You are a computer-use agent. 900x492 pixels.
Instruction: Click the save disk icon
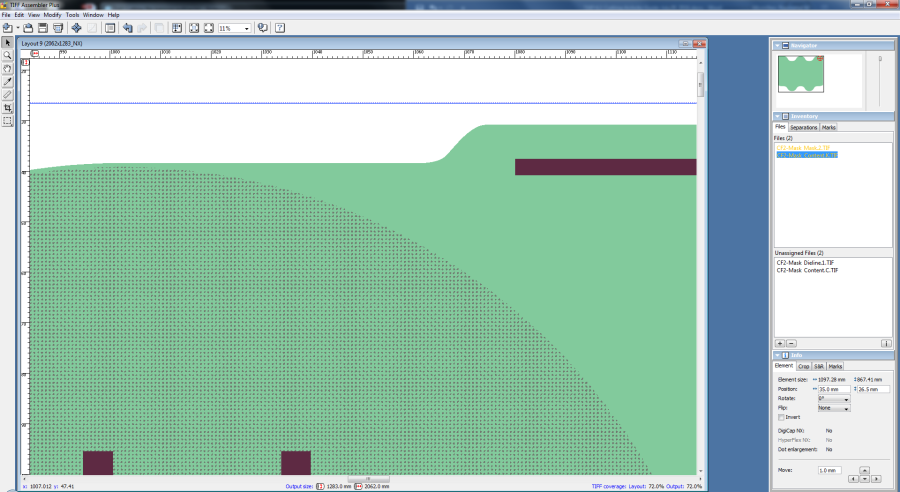(x=43, y=28)
